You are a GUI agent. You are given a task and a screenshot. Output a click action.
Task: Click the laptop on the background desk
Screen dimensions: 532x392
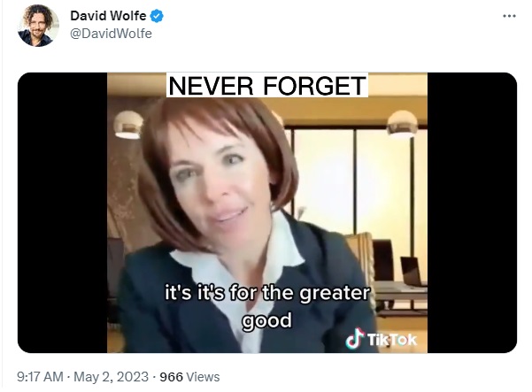[x=412, y=272]
